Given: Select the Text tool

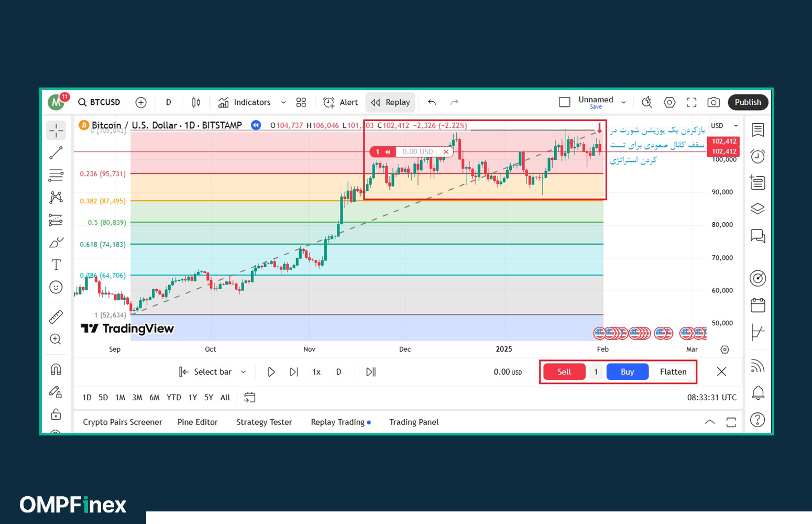Looking at the screenshot, I should pyautogui.click(x=56, y=265).
